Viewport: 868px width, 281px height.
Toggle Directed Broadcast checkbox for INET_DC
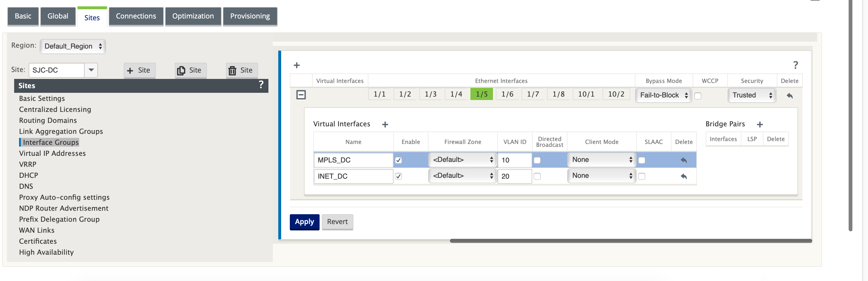[x=537, y=176]
